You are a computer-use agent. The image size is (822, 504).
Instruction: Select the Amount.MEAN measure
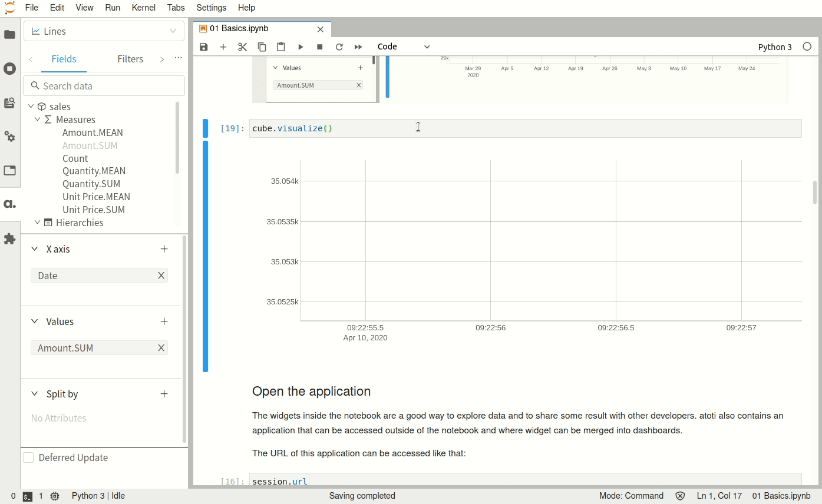93,132
